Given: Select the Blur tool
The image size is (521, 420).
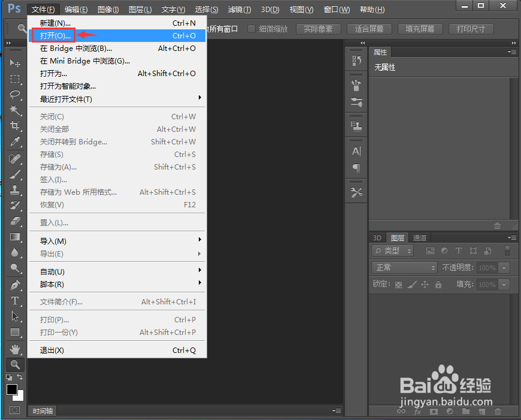Looking at the screenshot, I should click(14, 252).
